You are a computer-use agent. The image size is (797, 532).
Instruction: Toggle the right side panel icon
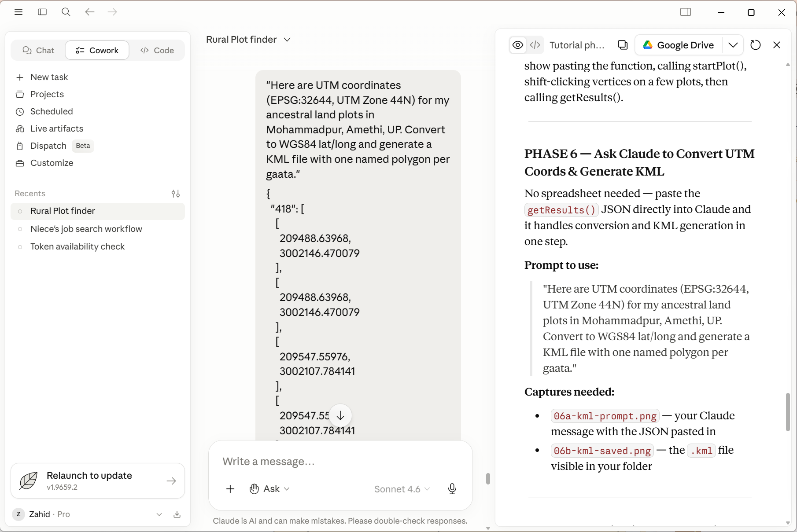coord(686,12)
